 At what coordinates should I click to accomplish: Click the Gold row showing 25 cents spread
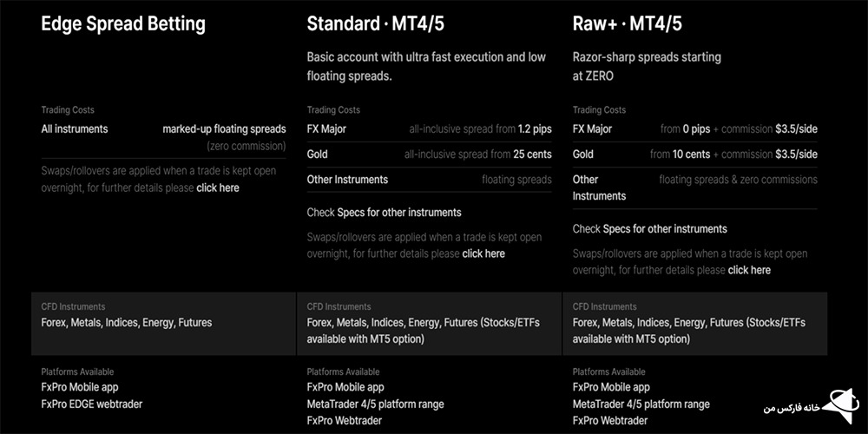coord(429,155)
